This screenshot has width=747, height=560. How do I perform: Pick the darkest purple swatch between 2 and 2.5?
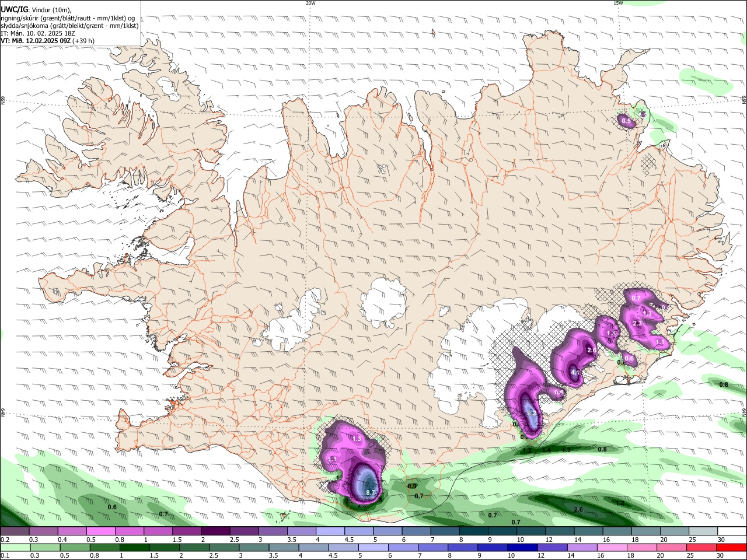[215, 531]
